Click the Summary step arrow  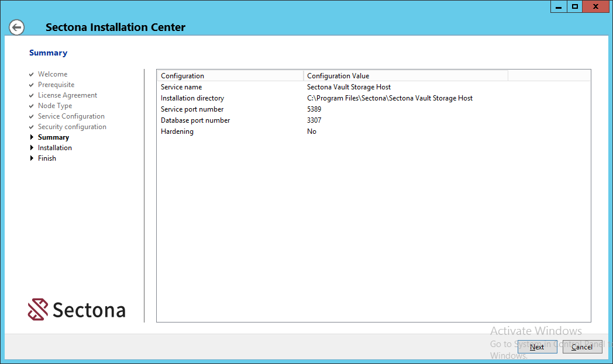tap(32, 137)
